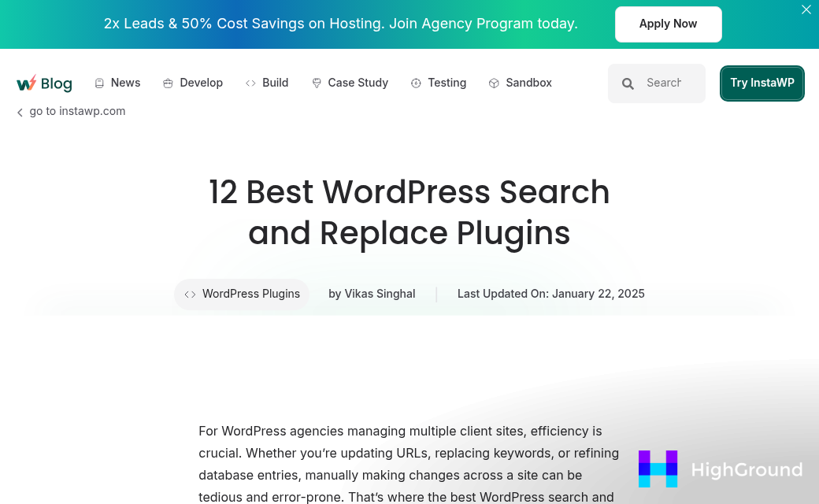This screenshot has width=819, height=504.
Task: Click the search magnifier icon
Action: pos(628,83)
